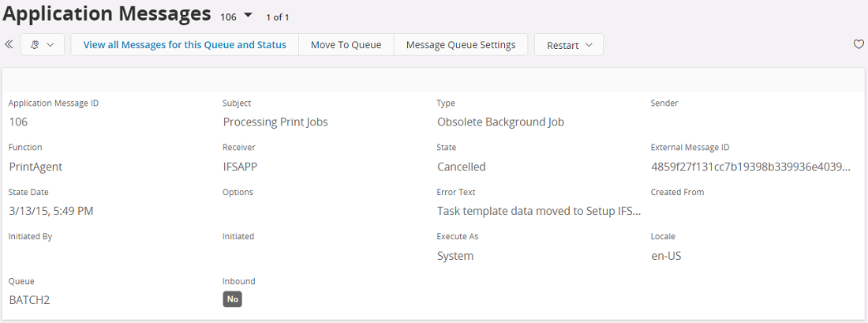
Task: Click the truncated External Message ID value
Action: tap(750, 167)
